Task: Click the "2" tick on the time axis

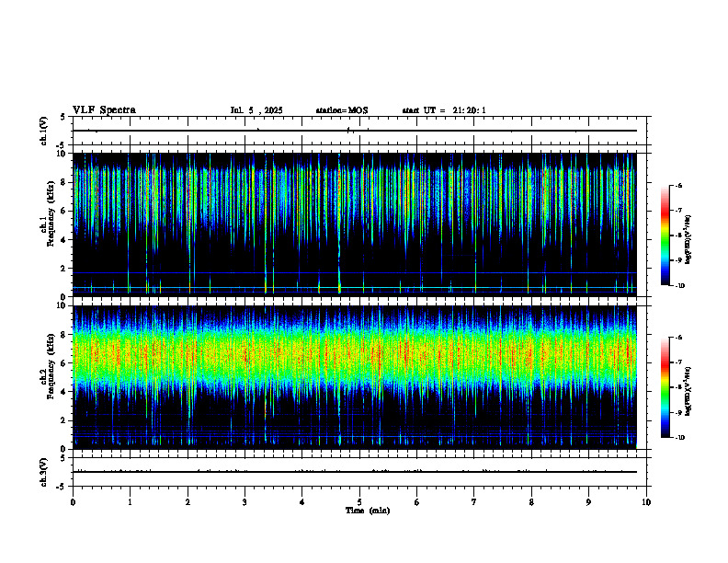Action: (x=188, y=502)
